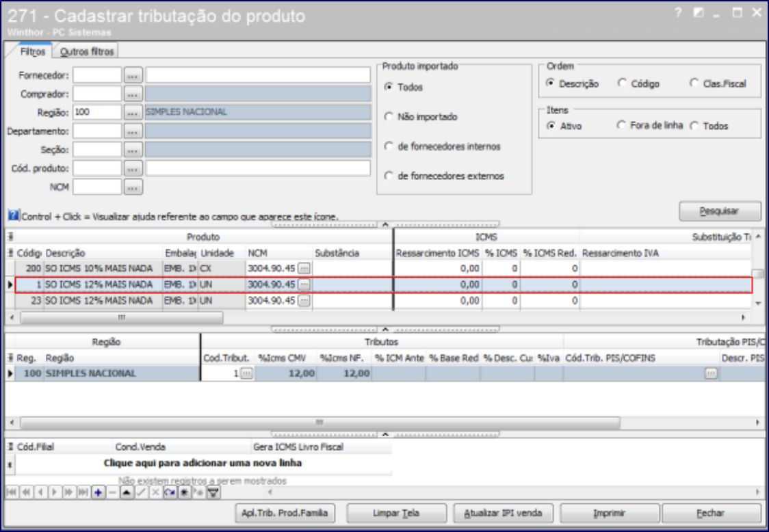Select the Todos option under Produto importado
The height and width of the screenshot is (532, 769).
[x=404, y=87]
